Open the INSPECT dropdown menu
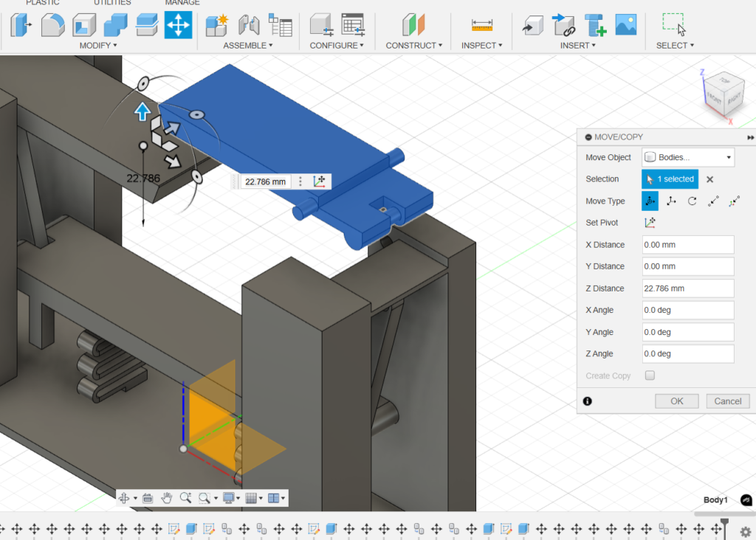This screenshot has width=756, height=540. coord(481,45)
